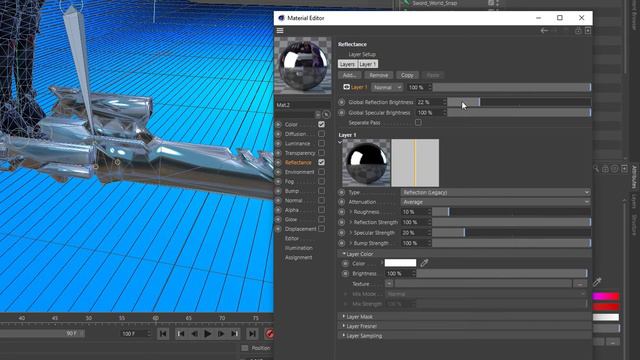Select the Assignment material page

click(x=298, y=258)
